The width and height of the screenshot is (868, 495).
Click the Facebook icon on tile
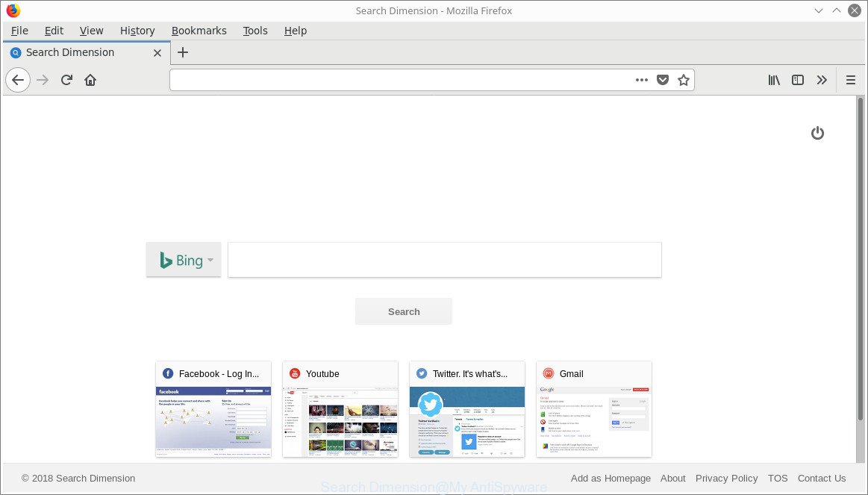[x=168, y=374]
